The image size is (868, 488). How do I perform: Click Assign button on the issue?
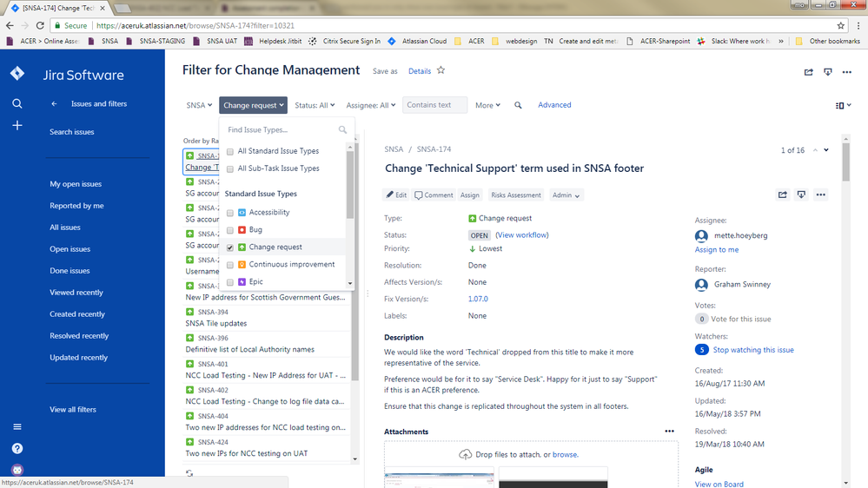tap(469, 195)
